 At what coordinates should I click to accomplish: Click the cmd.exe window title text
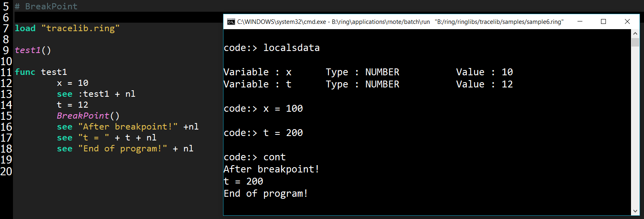tap(400, 22)
